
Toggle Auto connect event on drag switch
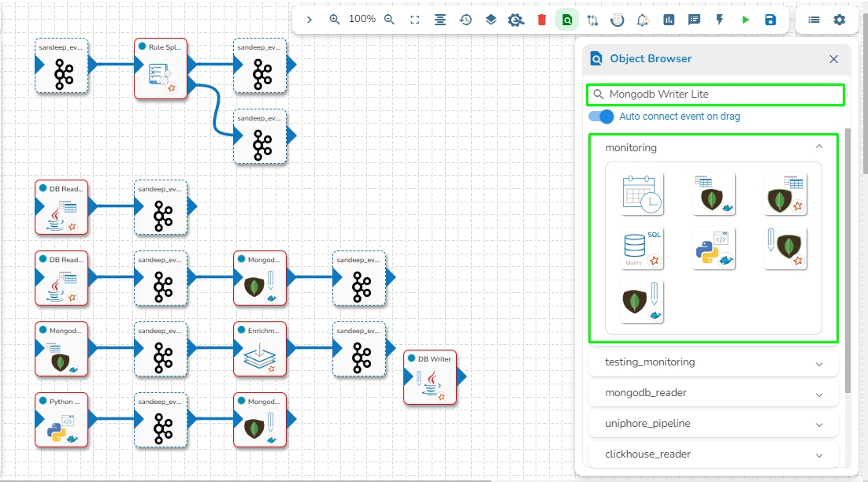(x=601, y=117)
